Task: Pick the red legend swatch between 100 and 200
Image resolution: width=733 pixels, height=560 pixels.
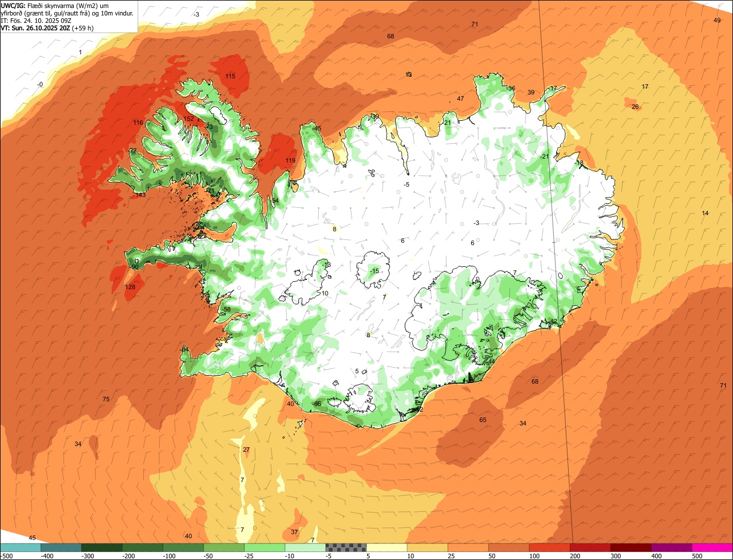Action: pos(550,547)
